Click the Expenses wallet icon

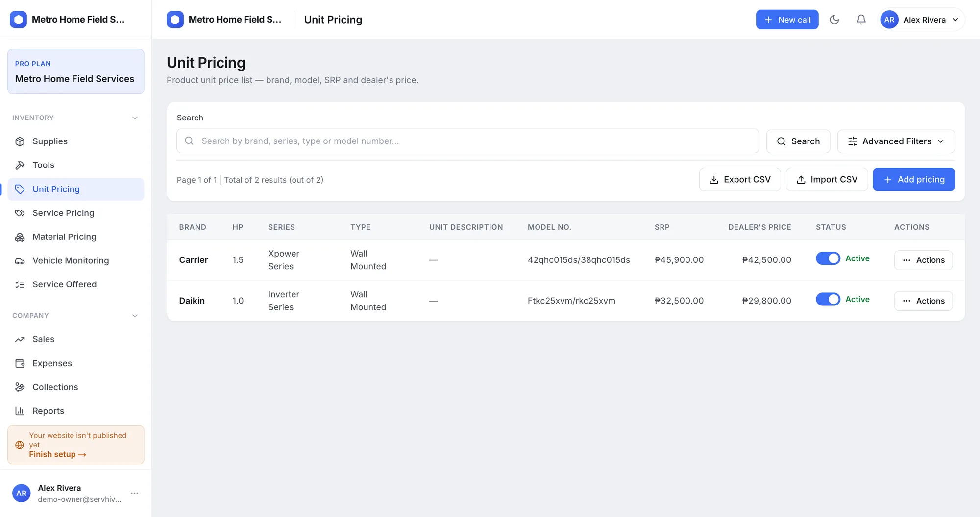[20, 363]
